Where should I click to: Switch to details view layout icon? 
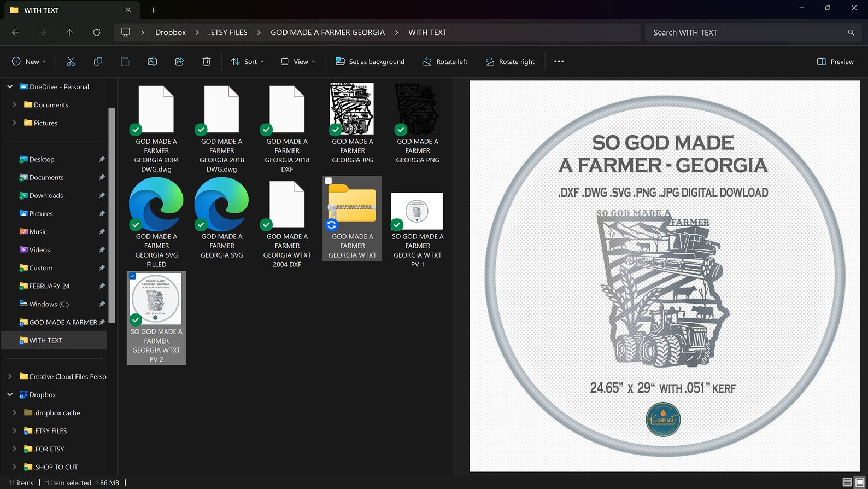pos(847,482)
